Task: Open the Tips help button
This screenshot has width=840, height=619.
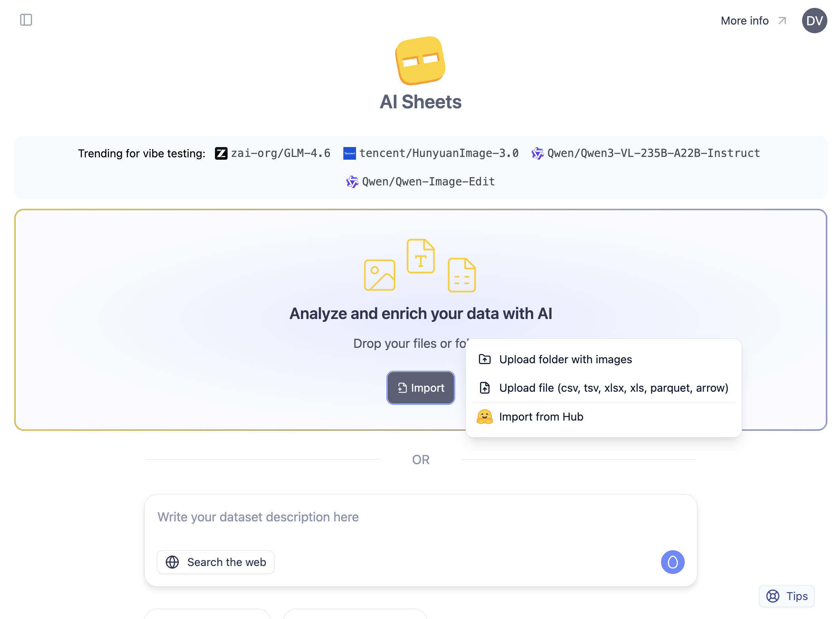Action: pyautogui.click(x=786, y=596)
